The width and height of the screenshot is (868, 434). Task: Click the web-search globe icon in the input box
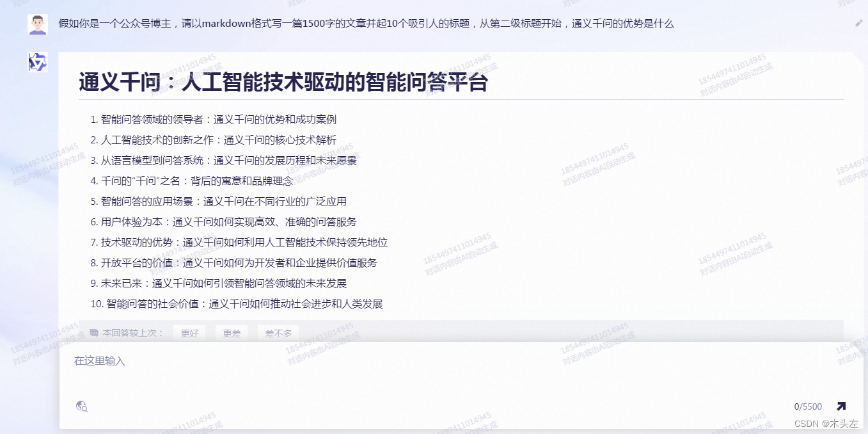click(81, 406)
